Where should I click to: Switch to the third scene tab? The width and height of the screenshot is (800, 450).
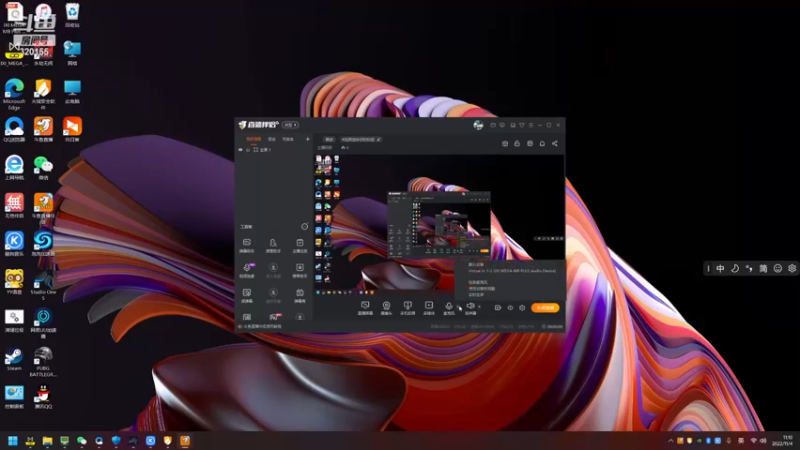288,139
